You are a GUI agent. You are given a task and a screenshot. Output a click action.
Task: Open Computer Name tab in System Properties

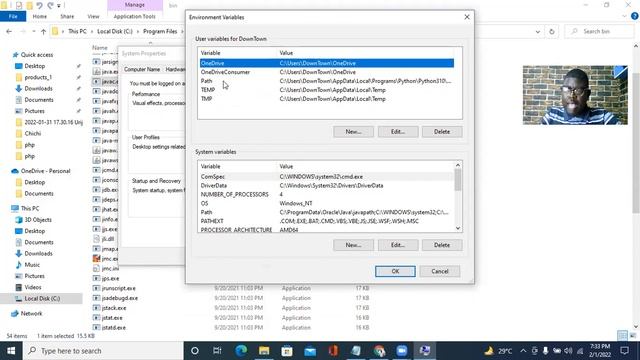click(142, 69)
